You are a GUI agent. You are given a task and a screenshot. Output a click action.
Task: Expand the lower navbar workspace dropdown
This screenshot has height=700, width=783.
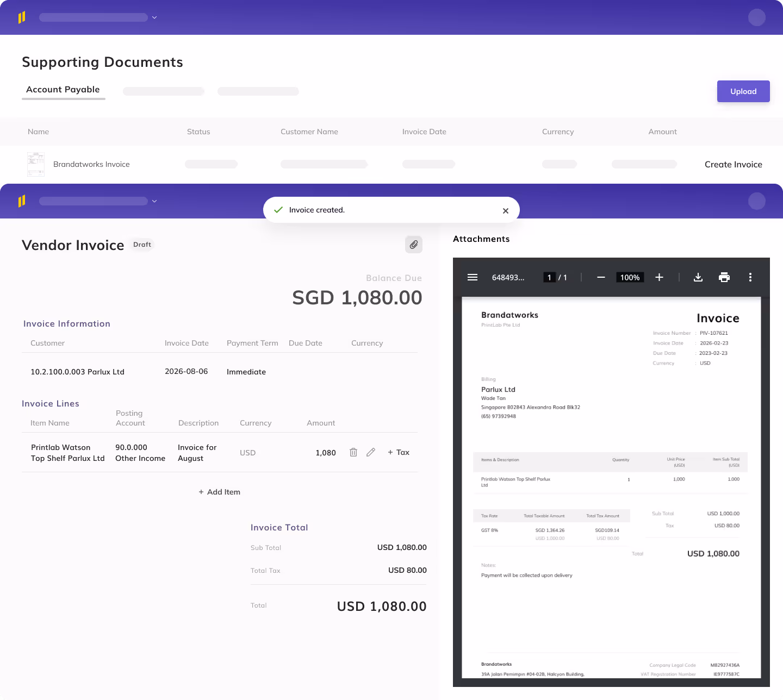click(x=154, y=201)
